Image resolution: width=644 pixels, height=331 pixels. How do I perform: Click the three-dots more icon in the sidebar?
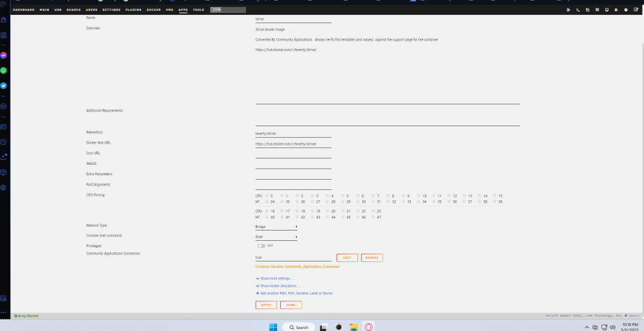[3, 312]
